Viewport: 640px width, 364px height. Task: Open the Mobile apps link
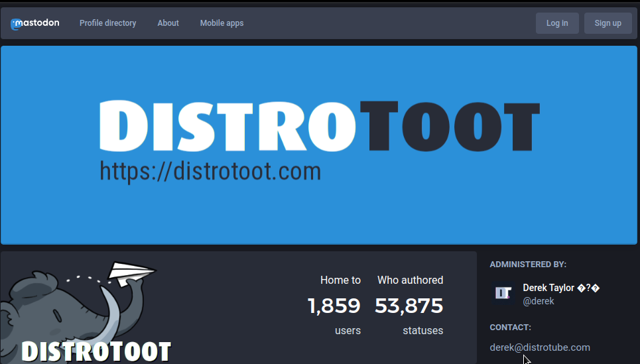pos(222,23)
